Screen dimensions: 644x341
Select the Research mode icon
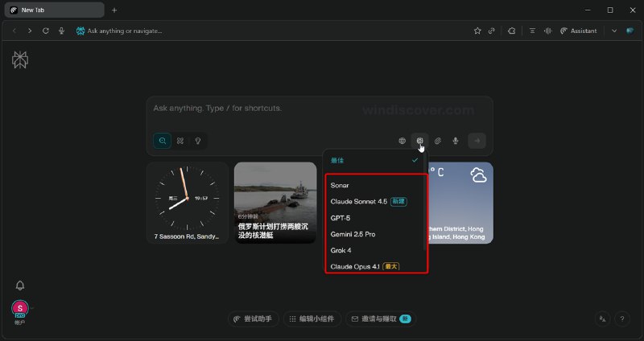pyautogui.click(x=180, y=141)
